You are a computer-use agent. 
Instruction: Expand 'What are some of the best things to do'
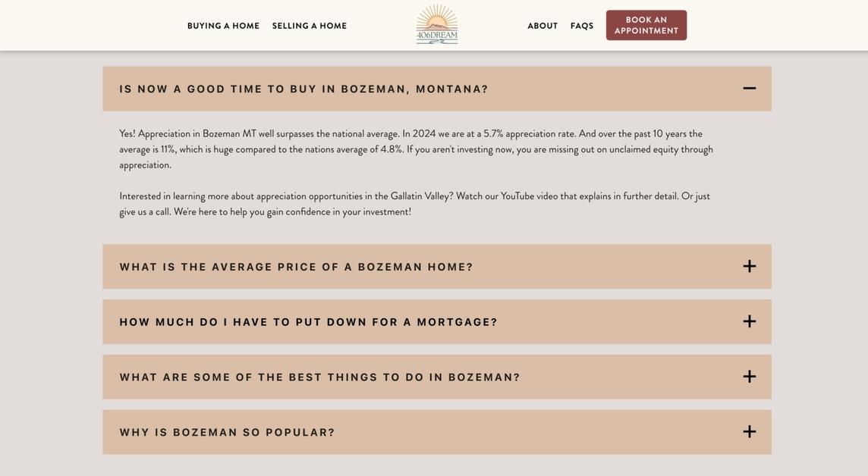(x=319, y=377)
